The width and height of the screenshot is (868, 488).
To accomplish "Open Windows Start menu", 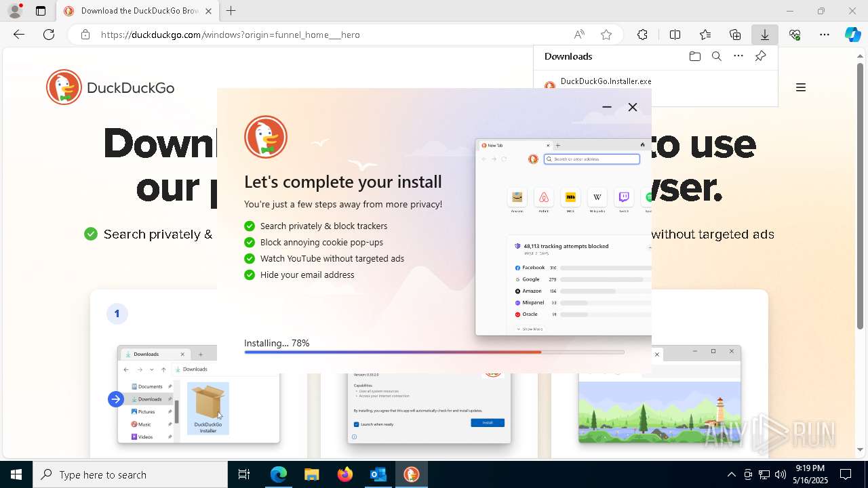I will (x=16, y=474).
